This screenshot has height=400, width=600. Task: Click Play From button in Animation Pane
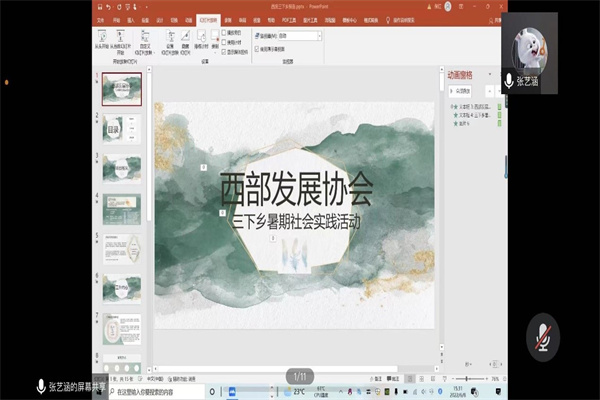[460, 88]
